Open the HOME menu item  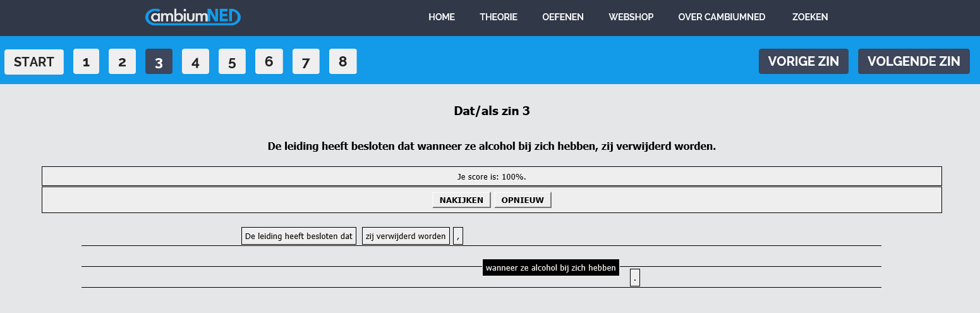click(441, 17)
